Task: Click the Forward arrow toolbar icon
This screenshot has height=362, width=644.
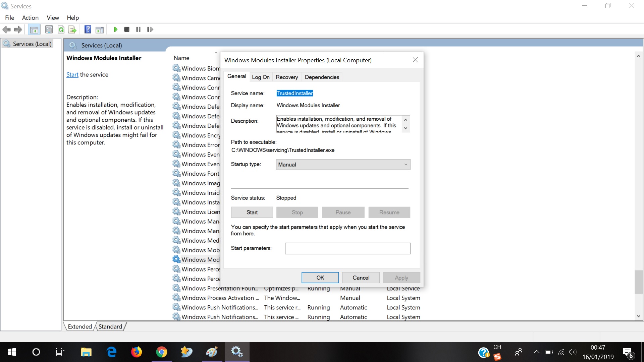Action: click(18, 29)
